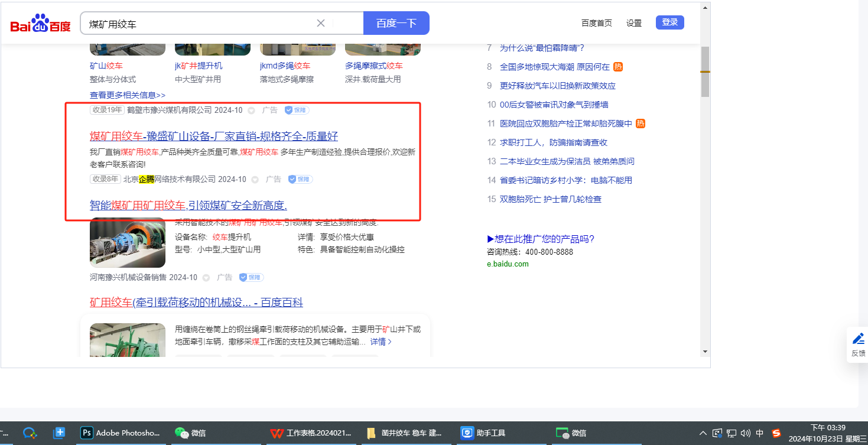Show hidden system tray icons
The height and width of the screenshot is (445, 868).
(x=703, y=433)
